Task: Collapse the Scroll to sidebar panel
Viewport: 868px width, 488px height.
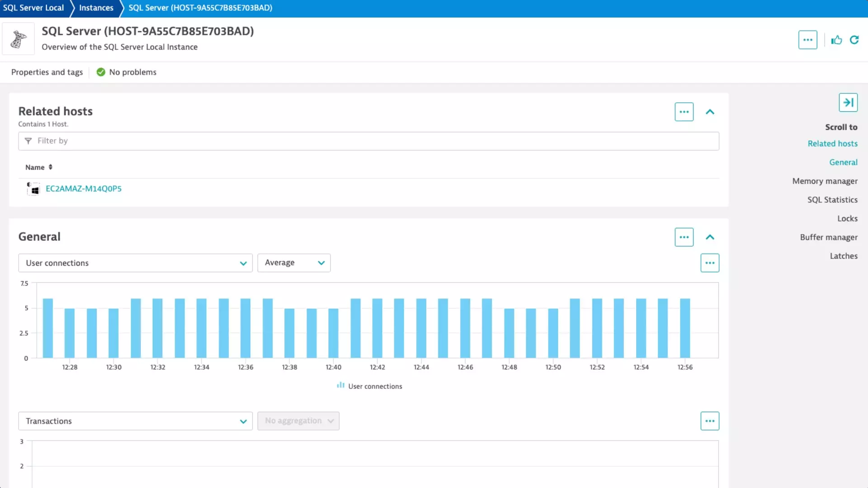Action: (x=848, y=102)
